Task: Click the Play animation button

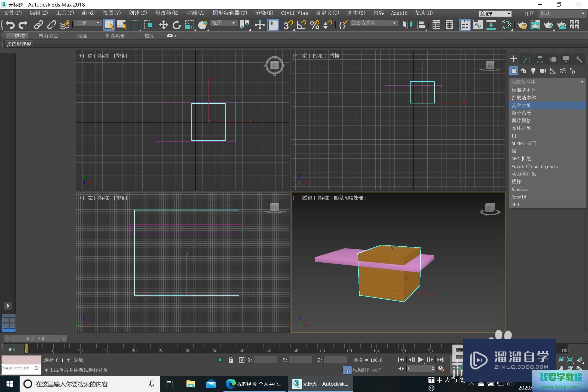Action: pyautogui.click(x=421, y=360)
